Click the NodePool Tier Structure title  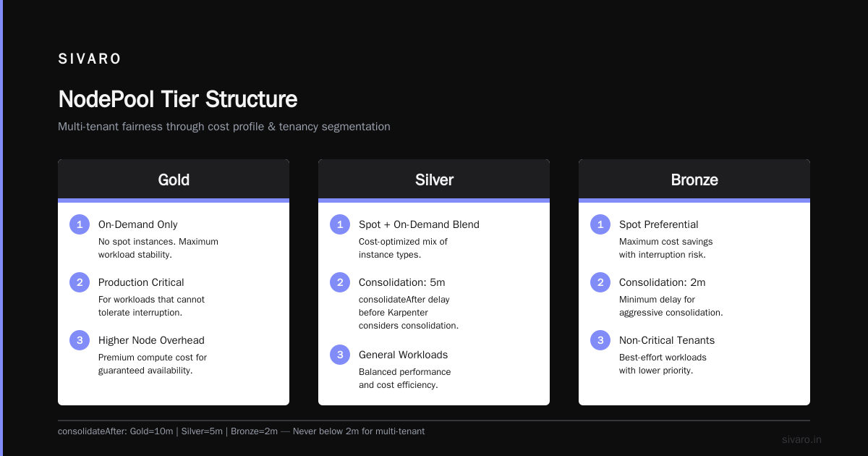tap(177, 99)
